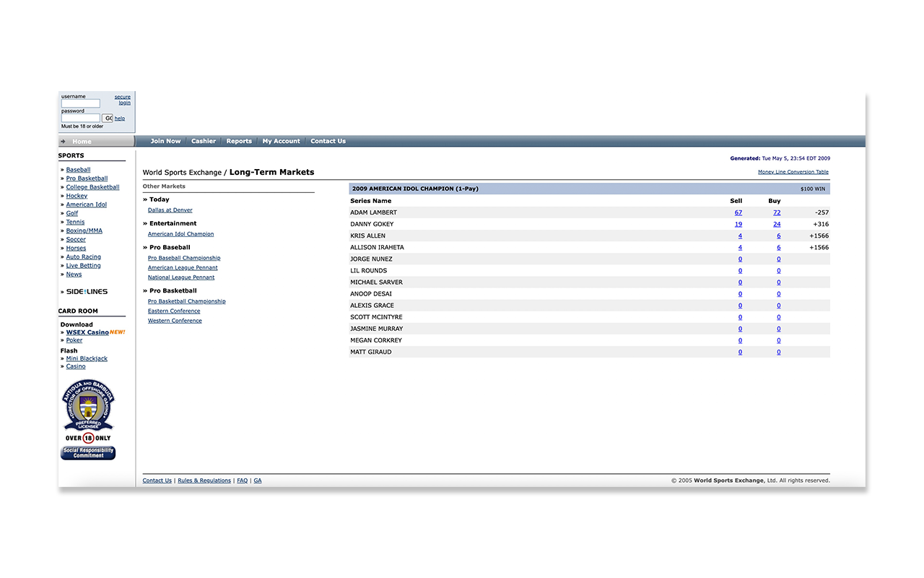Image resolution: width=924 pixels, height=578 pixels.
Task: Click the username input field
Action: tap(80, 103)
